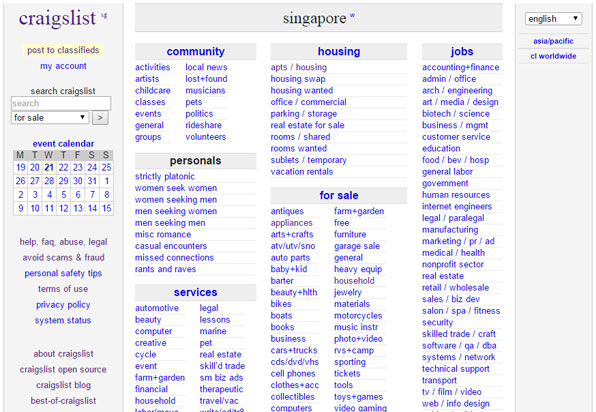Viewport: 596px width, 412px height.
Task: Open the community section header
Action: tap(195, 51)
